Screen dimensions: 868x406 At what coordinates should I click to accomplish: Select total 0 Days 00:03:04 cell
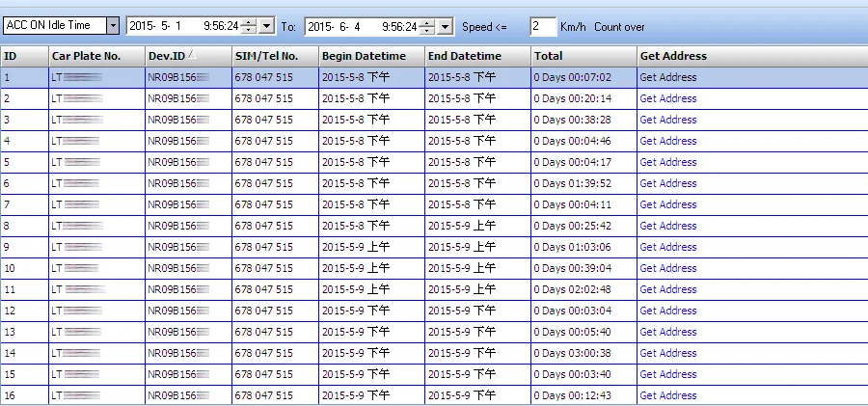point(583,311)
